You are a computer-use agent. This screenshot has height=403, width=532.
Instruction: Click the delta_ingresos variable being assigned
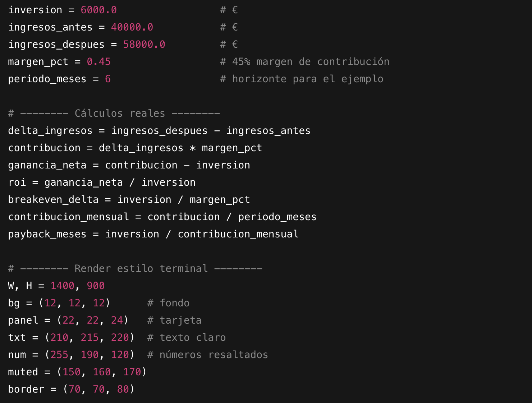click(x=50, y=131)
